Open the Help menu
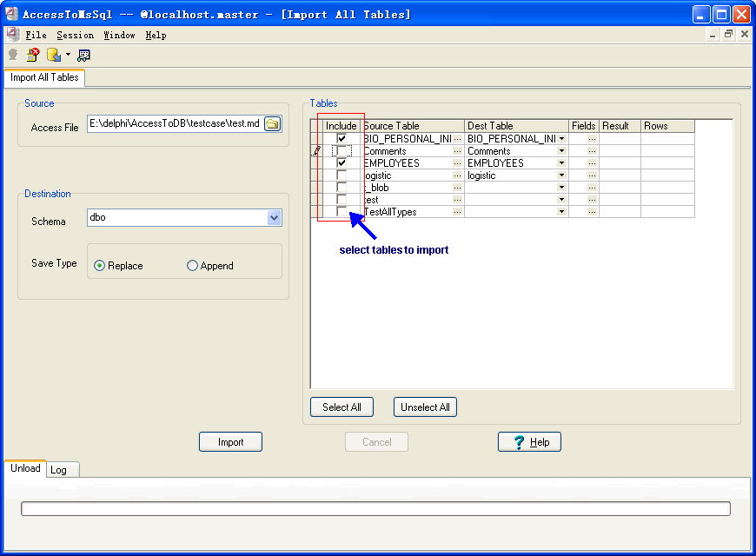756x556 pixels. tap(156, 36)
